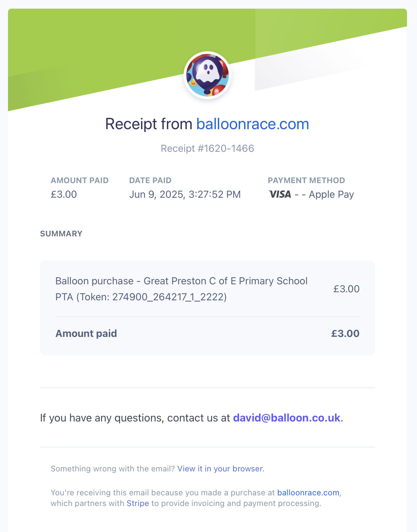
Task: Click the bold Amount paid label
Action: click(86, 334)
